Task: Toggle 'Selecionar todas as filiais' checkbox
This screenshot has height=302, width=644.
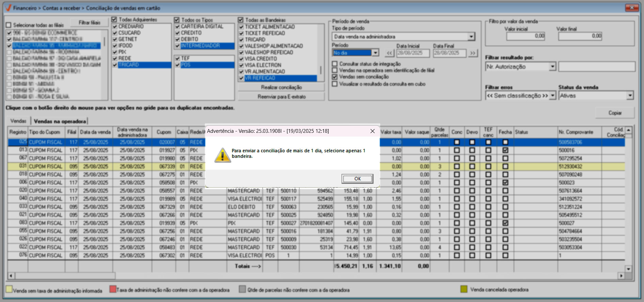Action: tap(9, 25)
